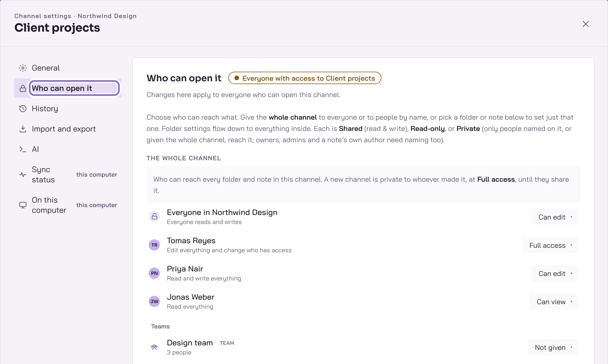
Task: Open Can edit dropdown for Everyone in Northwind Design
Action: pyautogui.click(x=555, y=217)
